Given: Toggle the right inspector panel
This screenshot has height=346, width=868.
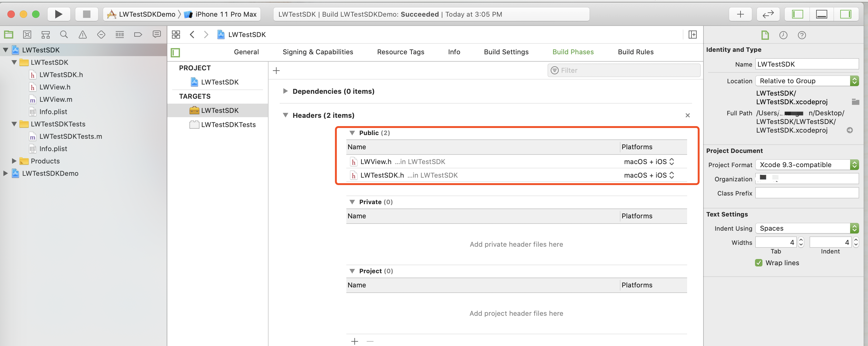Looking at the screenshot, I should click(x=845, y=14).
